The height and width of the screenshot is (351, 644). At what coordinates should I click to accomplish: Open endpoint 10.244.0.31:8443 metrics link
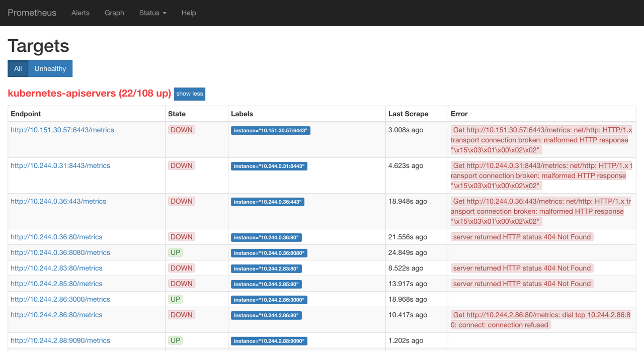point(60,165)
